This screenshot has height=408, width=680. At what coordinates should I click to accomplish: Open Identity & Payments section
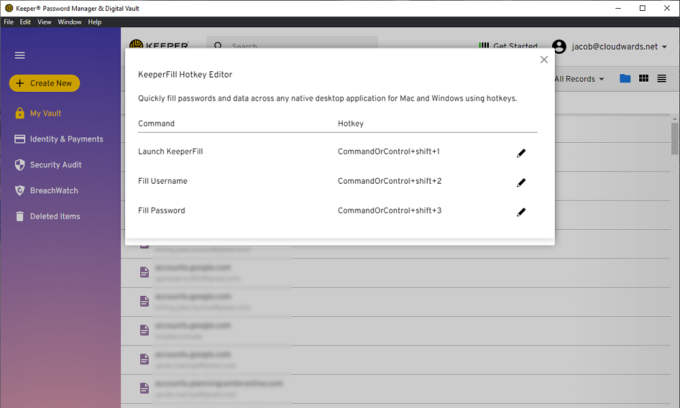66,139
